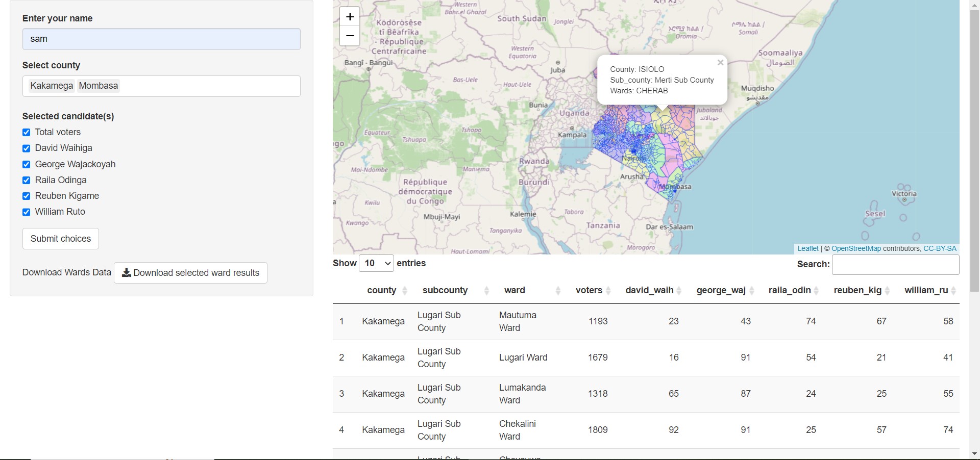Focus the table Search box

tap(896, 264)
